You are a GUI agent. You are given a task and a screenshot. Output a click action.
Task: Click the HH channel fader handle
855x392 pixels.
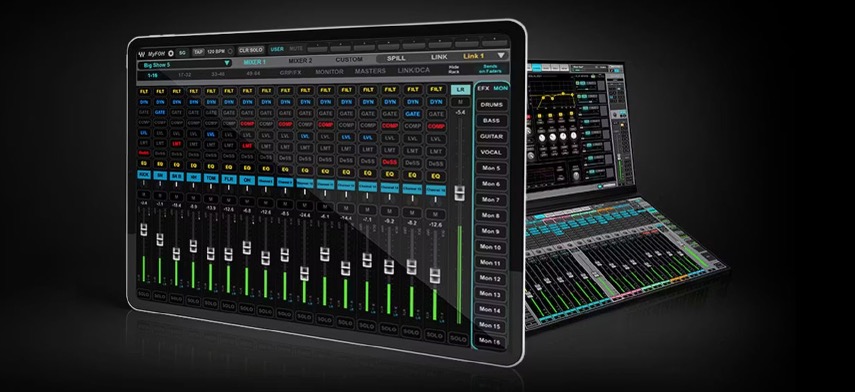tap(193, 246)
